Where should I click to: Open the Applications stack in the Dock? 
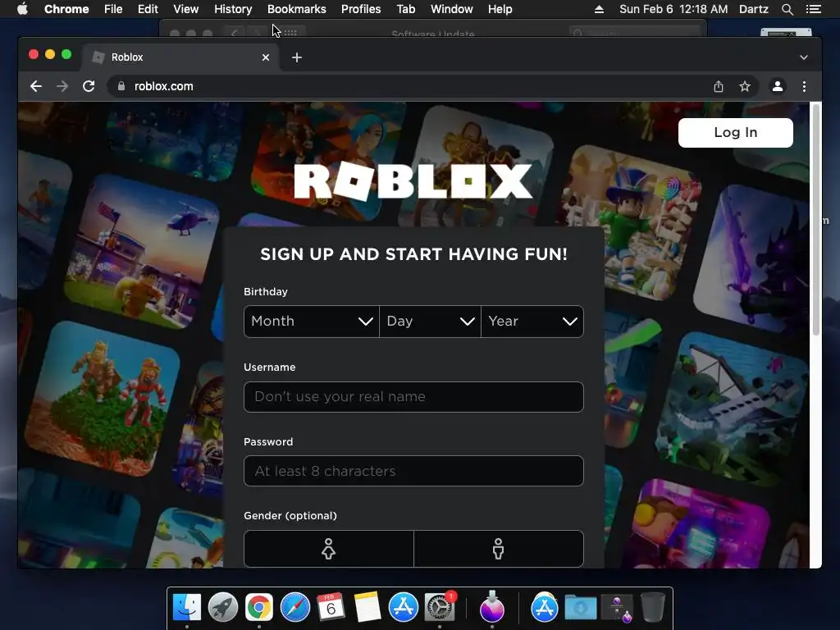point(545,608)
